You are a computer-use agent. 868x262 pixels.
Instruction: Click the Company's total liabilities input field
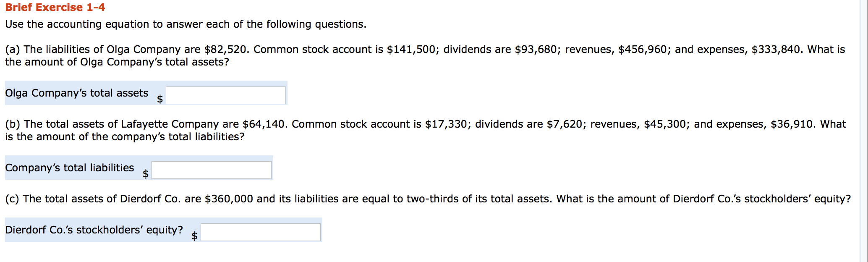(x=211, y=170)
